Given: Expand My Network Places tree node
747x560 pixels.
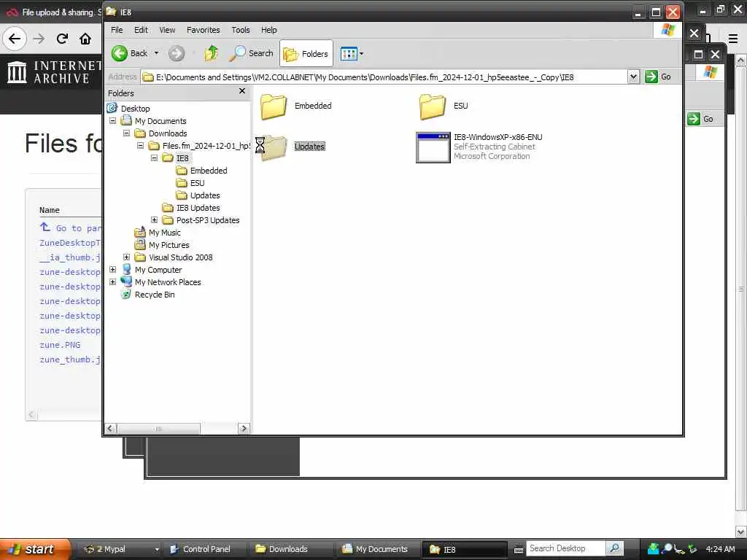Looking at the screenshot, I should point(113,282).
